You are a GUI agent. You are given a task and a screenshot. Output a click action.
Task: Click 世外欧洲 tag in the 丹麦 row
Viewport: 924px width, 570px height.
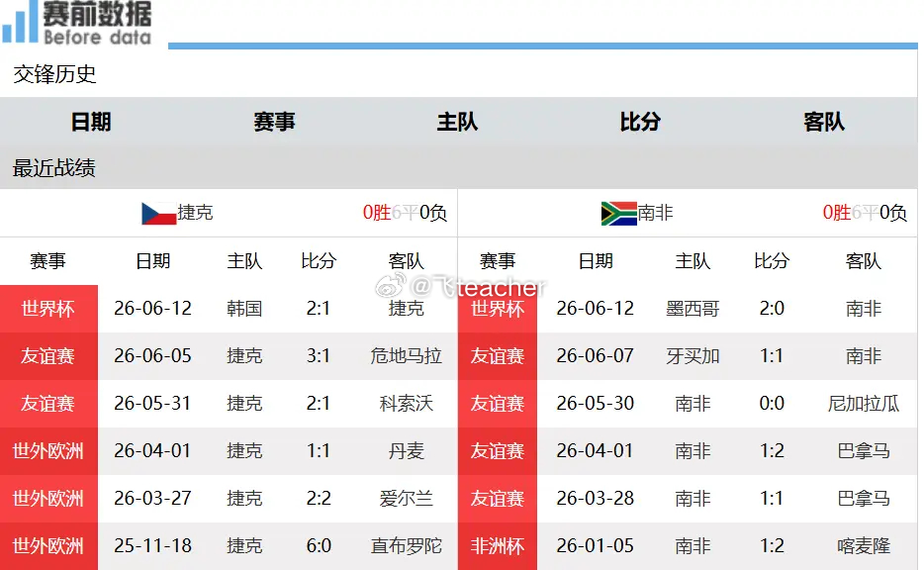pyautogui.click(x=48, y=451)
